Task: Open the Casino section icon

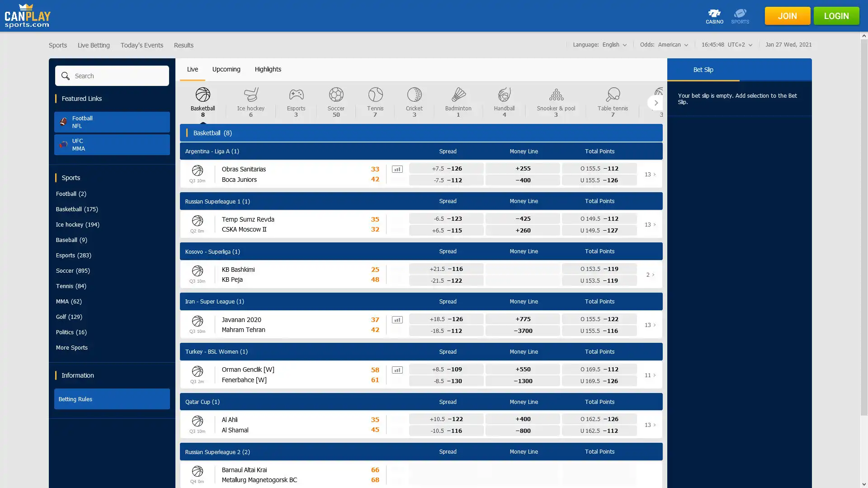Action: [714, 16]
